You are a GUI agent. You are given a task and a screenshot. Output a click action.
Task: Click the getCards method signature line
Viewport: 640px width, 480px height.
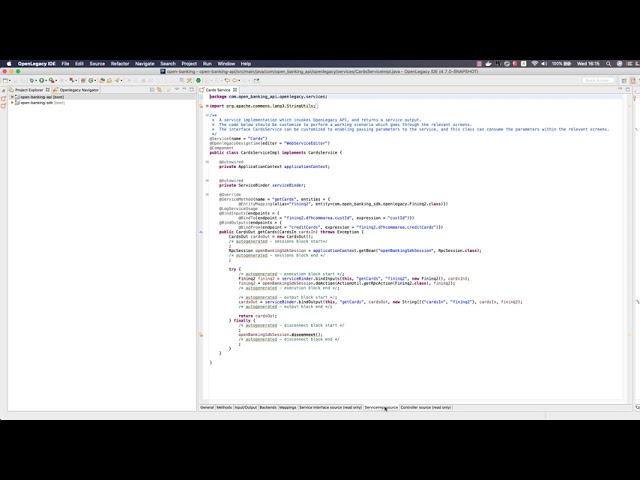[x=291, y=232]
